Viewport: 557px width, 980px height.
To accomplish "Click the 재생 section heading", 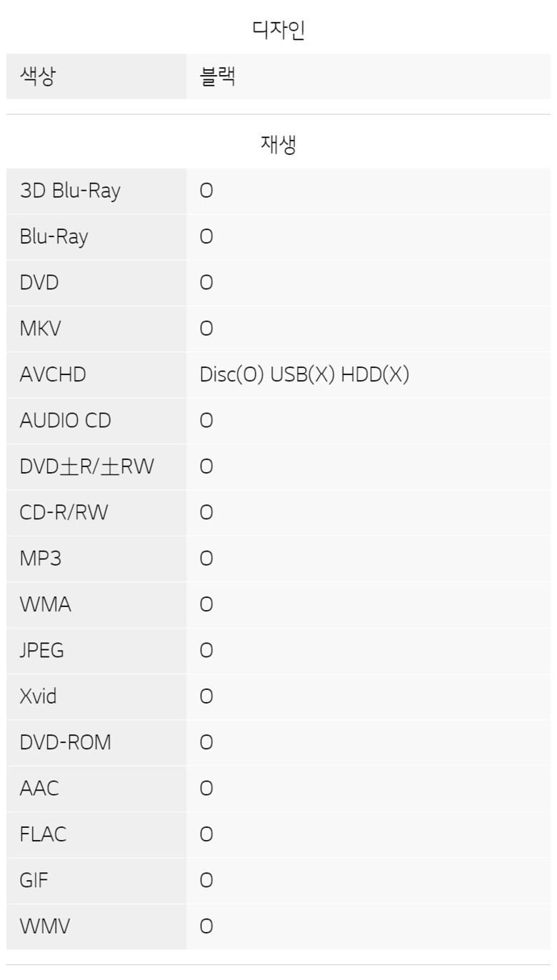I will [278, 144].
